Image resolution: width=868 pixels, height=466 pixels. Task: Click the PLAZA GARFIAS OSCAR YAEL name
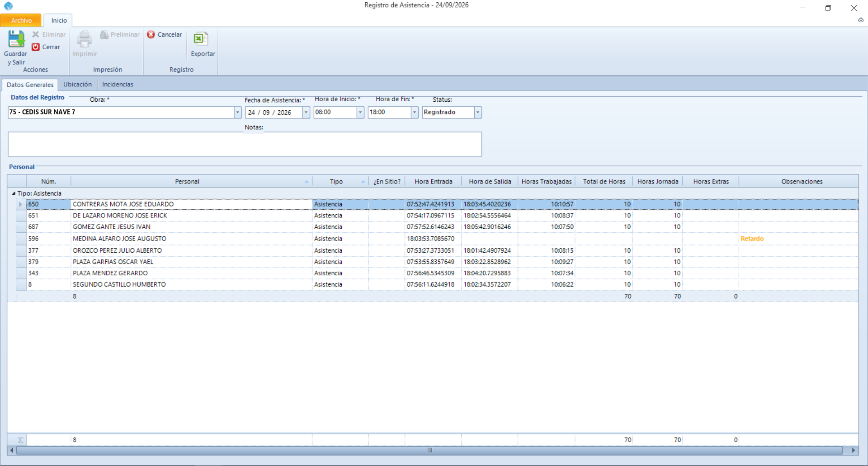[113, 262]
